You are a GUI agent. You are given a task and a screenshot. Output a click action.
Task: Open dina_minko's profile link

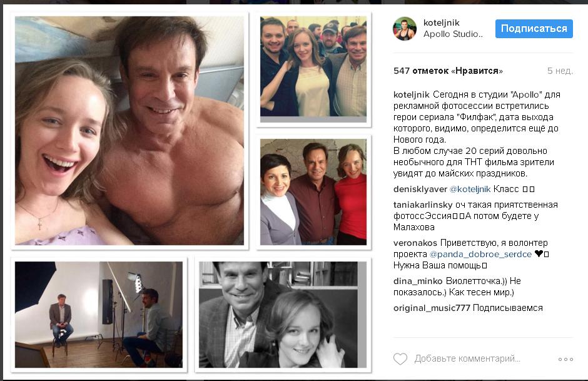418,281
